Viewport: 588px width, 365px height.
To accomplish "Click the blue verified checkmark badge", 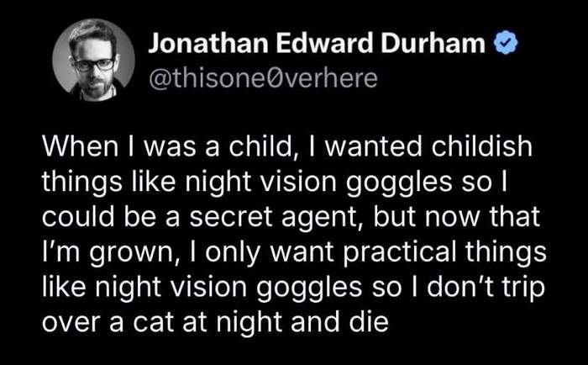I will point(506,44).
